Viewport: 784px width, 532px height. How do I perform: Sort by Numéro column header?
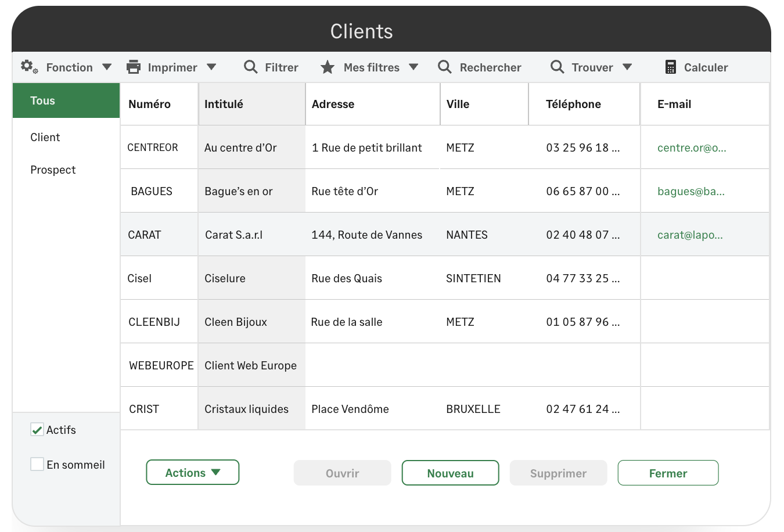pyautogui.click(x=159, y=104)
